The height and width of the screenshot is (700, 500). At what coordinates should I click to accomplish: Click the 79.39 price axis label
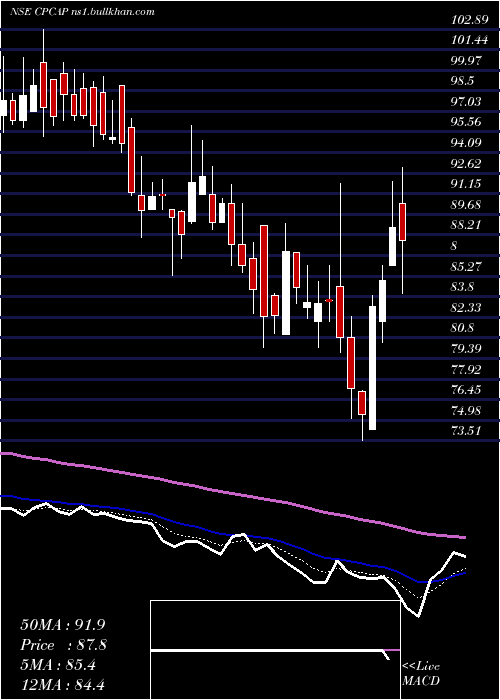[466, 349]
